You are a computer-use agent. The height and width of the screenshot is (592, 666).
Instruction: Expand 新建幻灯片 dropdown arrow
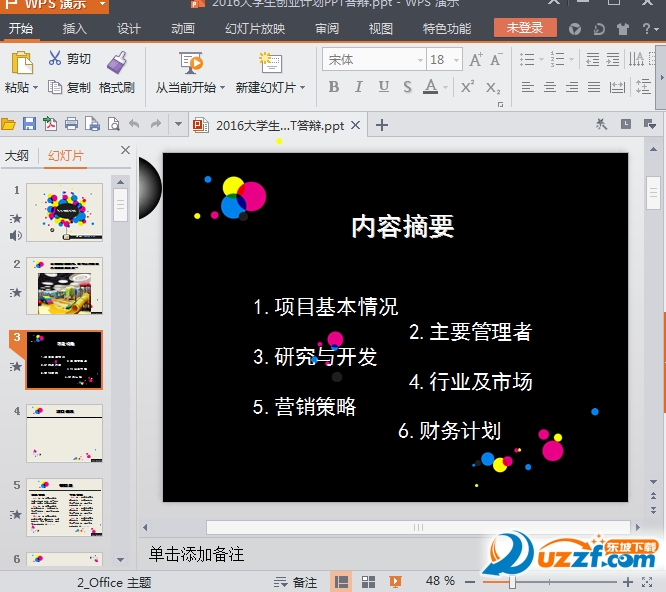click(302, 87)
